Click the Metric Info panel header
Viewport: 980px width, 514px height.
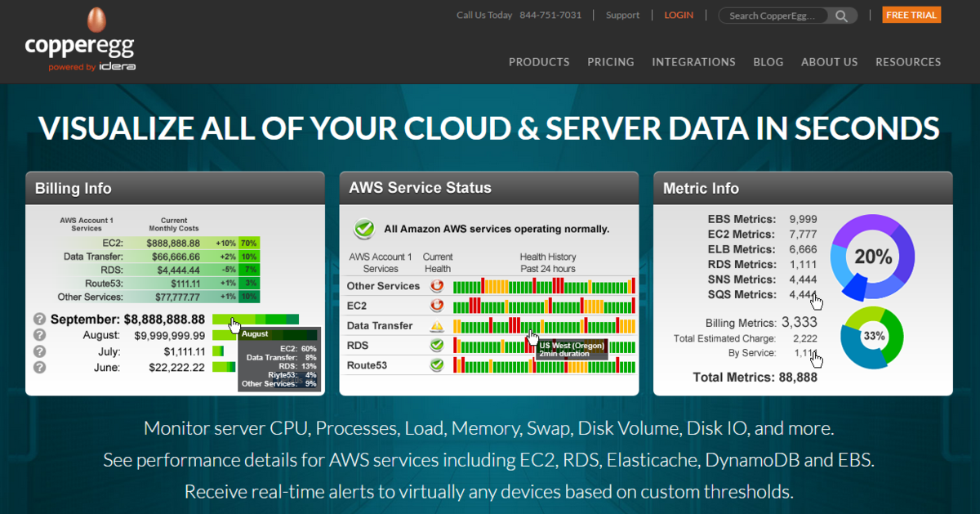coord(803,189)
